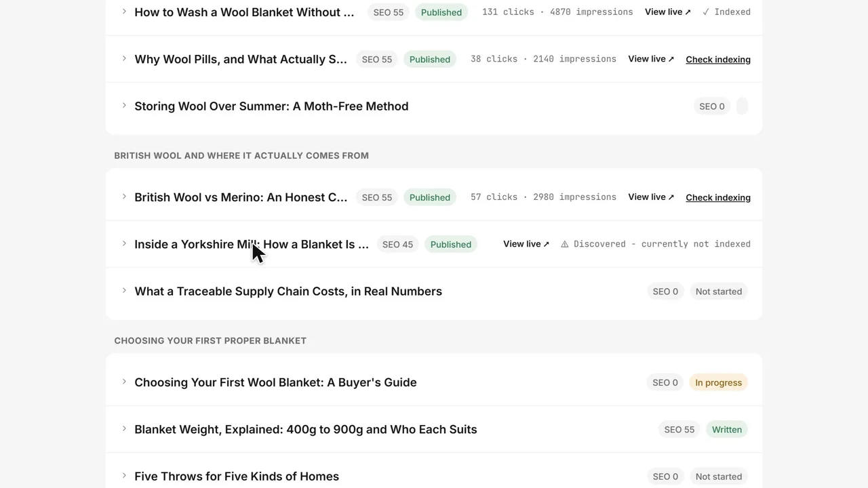Expand 'Storing Wool Over Summer' row chevron

[124, 106]
